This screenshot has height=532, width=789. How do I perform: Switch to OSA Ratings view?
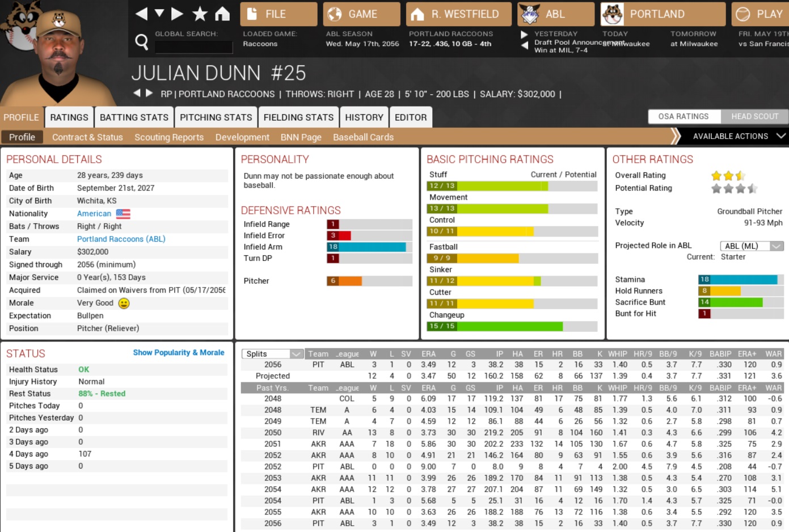(683, 116)
